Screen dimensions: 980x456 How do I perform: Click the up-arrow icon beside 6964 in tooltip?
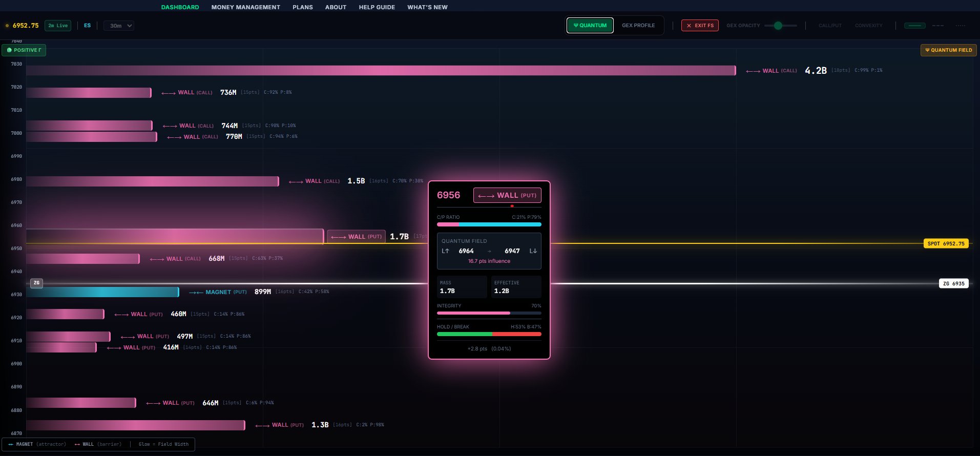(x=445, y=251)
